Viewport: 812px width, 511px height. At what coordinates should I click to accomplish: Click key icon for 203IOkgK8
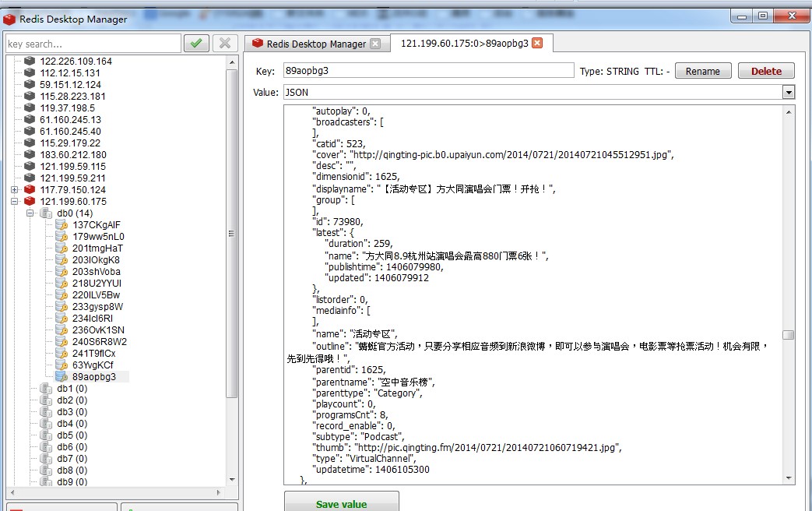[62, 259]
